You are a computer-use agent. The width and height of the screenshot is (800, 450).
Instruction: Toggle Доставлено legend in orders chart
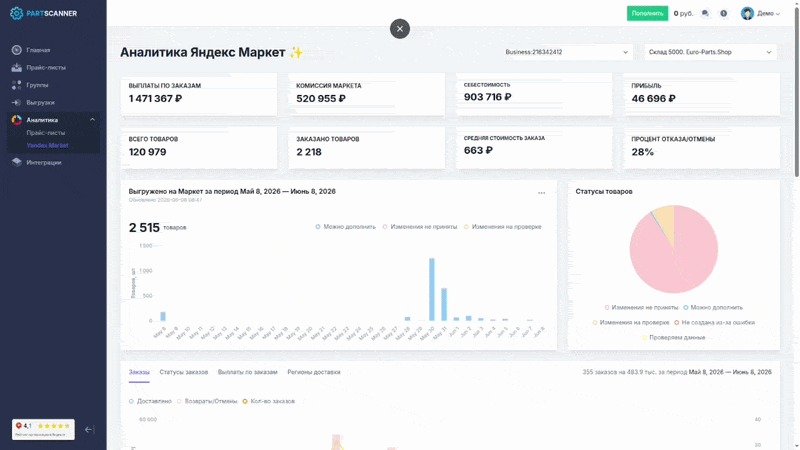coord(150,401)
